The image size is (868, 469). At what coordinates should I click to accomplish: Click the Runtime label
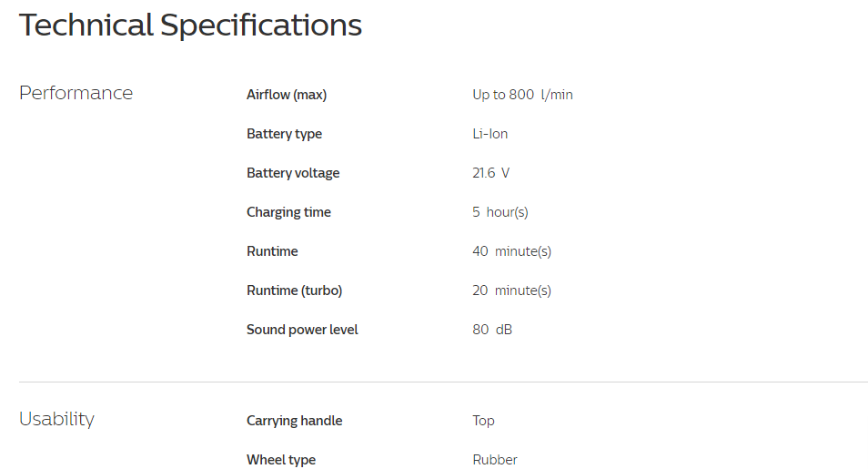pyautogui.click(x=272, y=251)
